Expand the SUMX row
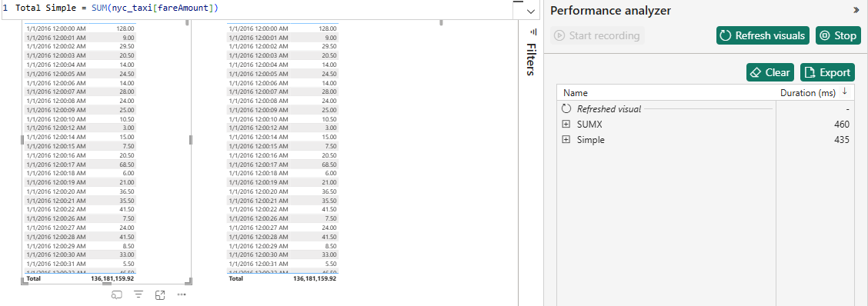Image resolution: width=868 pixels, height=306 pixels. pyautogui.click(x=566, y=125)
